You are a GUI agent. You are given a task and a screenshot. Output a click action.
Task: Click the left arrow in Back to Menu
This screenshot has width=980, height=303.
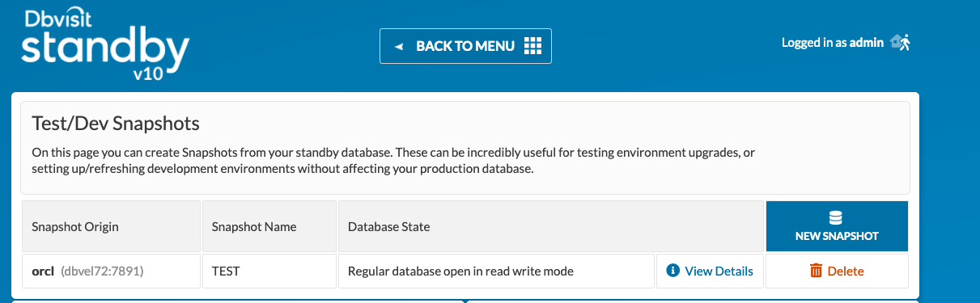tap(398, 46)
